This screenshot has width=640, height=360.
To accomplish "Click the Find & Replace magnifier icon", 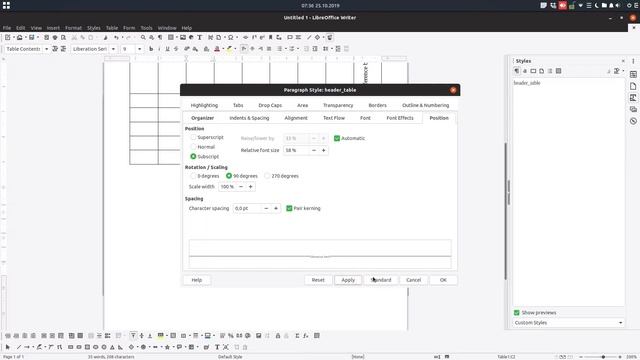I will coord(143,38).
